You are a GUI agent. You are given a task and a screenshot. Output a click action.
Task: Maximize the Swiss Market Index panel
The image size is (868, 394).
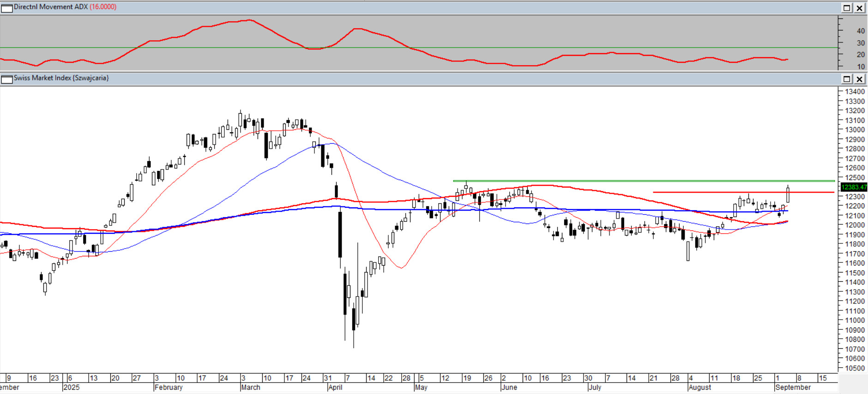847,79
